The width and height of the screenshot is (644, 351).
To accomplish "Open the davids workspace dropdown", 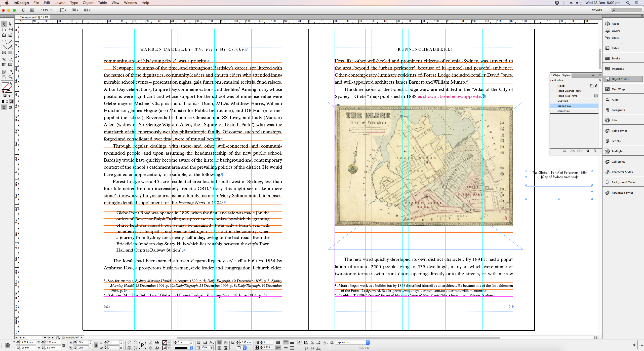I will (x=598, y=10).
